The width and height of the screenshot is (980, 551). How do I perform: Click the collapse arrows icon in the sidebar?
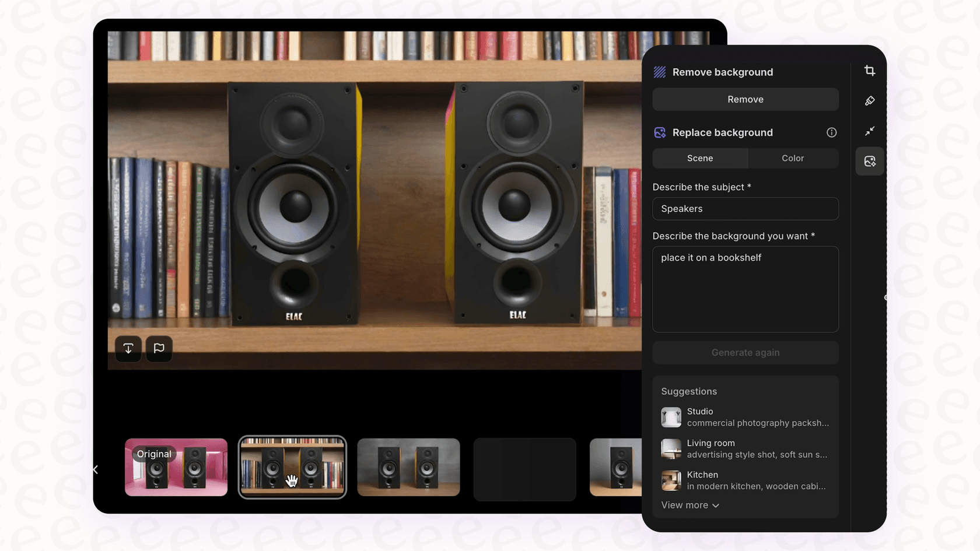click(x=870, y=131)
